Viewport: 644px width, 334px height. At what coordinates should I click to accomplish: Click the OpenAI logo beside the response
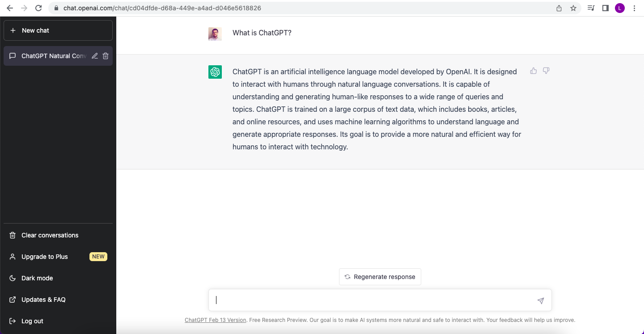point(215,72)
